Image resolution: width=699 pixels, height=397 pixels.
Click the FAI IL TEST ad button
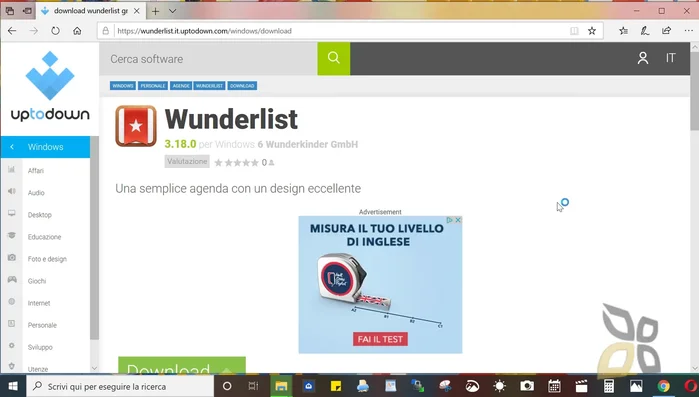click(x=380, y=339)
